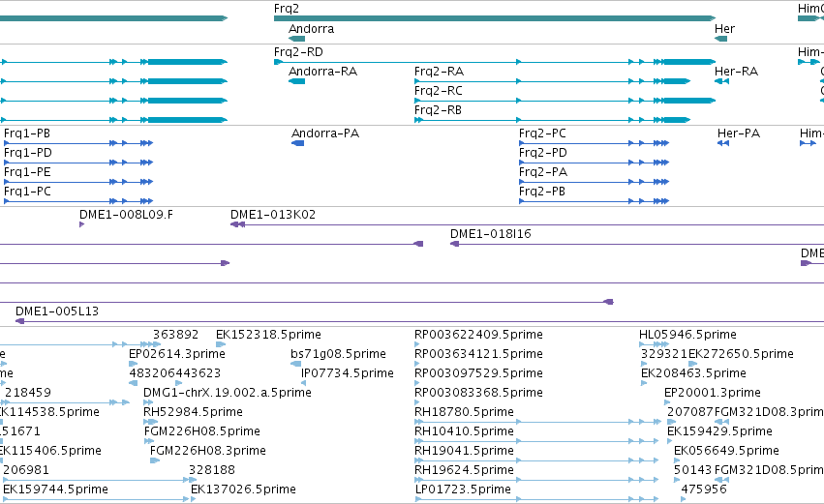
Task: Select the RH19041.5prime label
Action: click(464, 451)
